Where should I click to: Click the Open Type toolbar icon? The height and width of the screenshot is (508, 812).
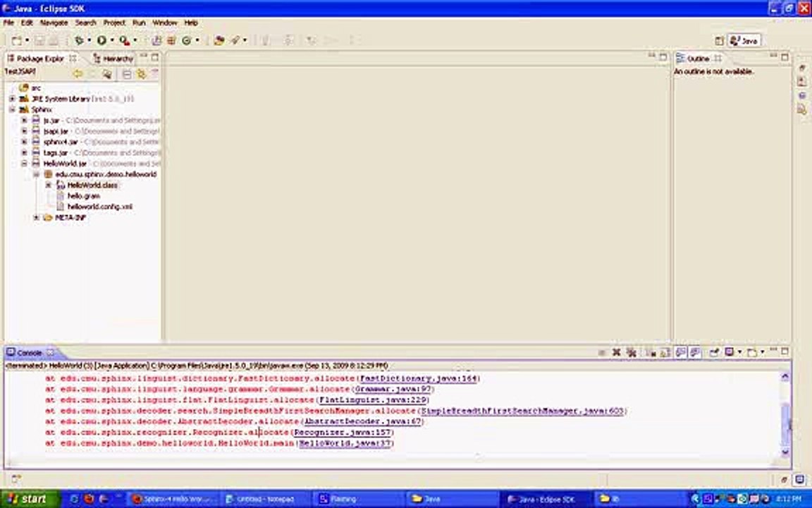pyautogui.click(x=220, y=40)
